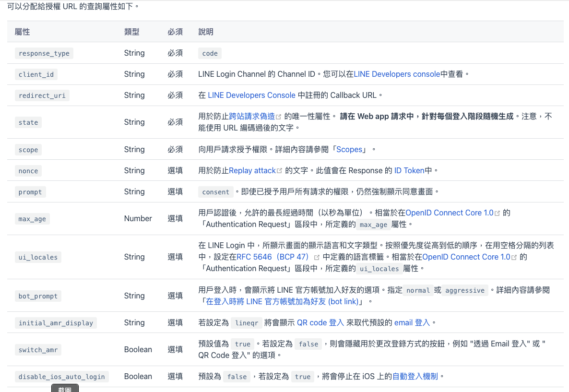569x392 pixels.
Task: Open the 自動登入機制 link
Action: [415, 376]
